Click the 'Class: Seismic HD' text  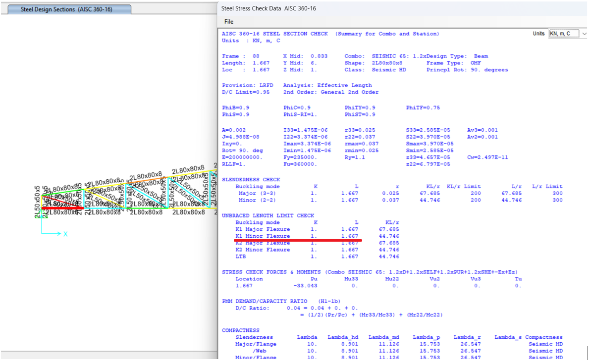[x=375, y=69]
